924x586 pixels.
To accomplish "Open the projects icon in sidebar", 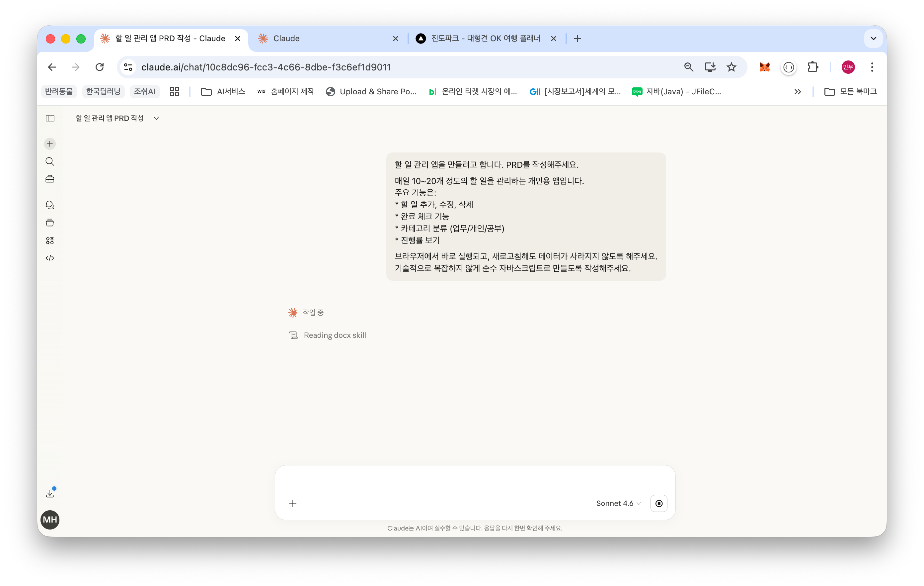I will (x=50, y=223).
